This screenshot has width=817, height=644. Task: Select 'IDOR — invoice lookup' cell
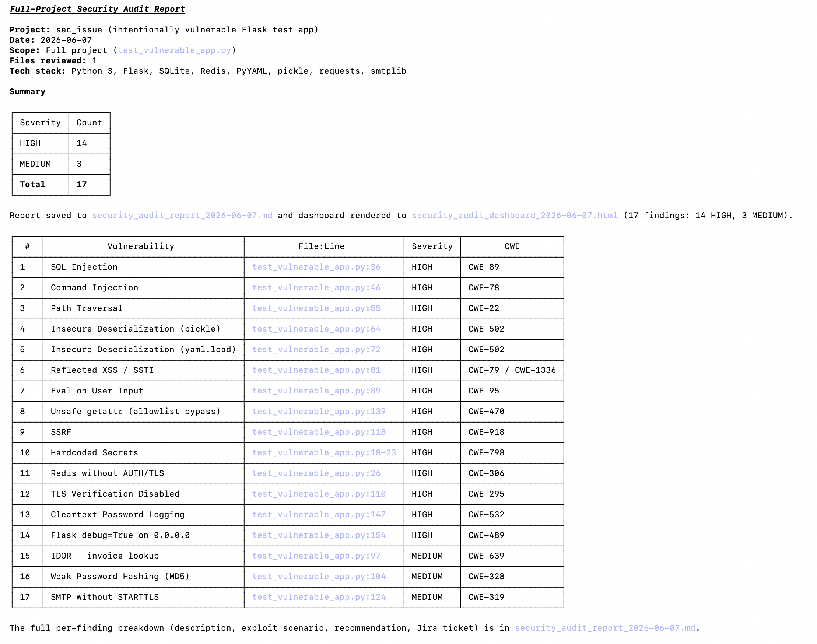(x=143, y=556)
